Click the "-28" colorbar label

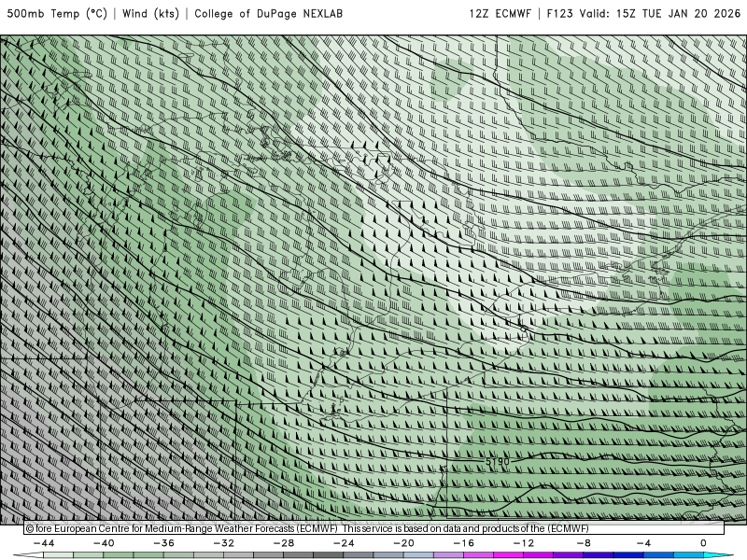coord(284,543)
